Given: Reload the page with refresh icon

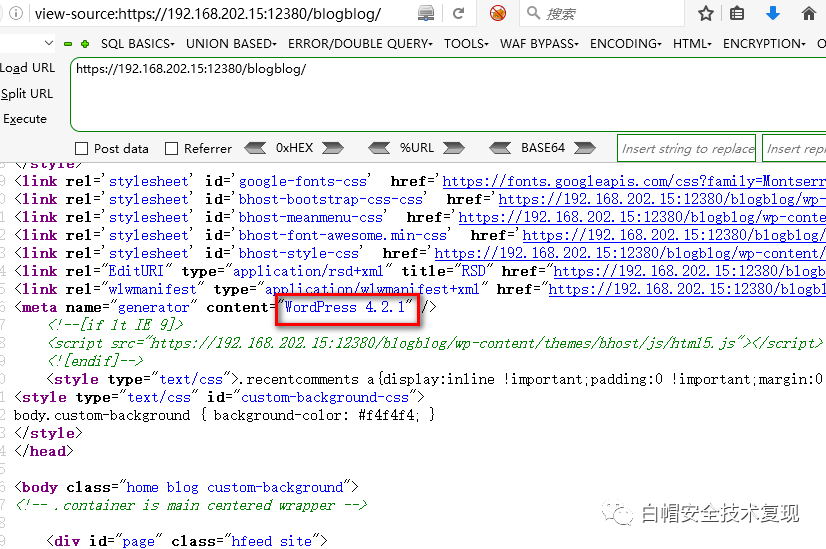Looking at the screenshot, I should click(x=458, y=13).
